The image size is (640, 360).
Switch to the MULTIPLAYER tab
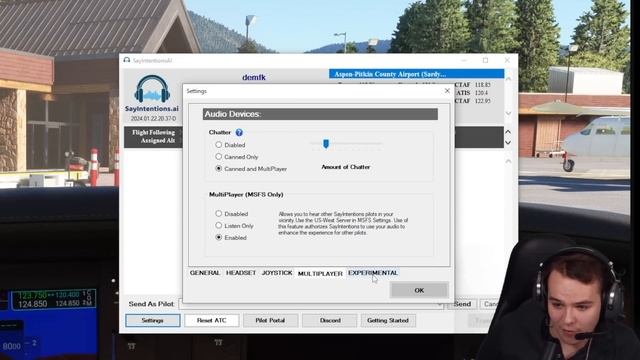pos(320,273)
